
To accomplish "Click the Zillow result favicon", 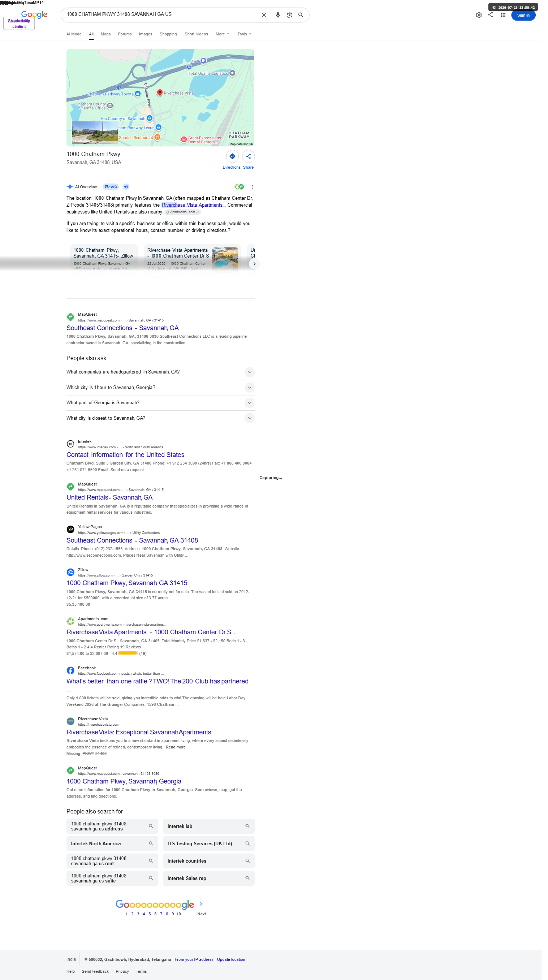I will 70,572.
